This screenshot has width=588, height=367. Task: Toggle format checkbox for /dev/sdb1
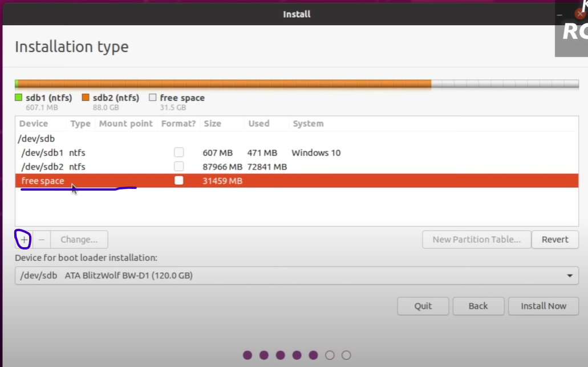click(179, 152)
